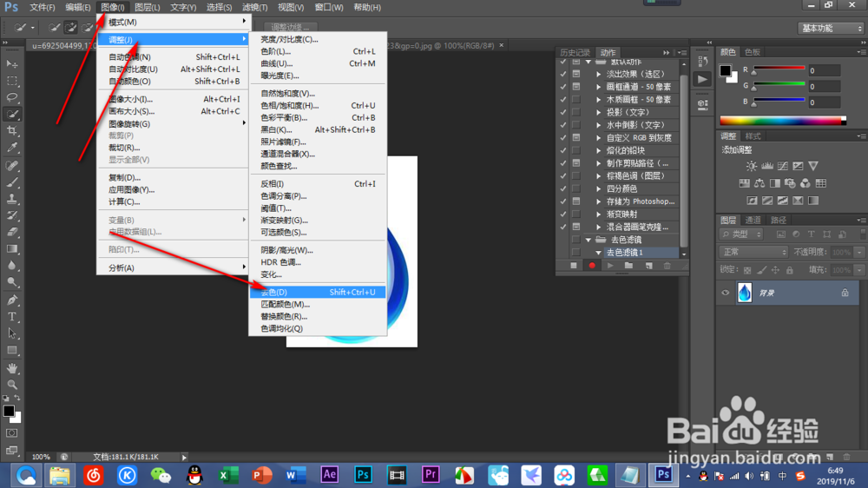Collapse the 去色滤镜 1 action
The height and width of the screenshot is (488, 868).
click(598, 253)
